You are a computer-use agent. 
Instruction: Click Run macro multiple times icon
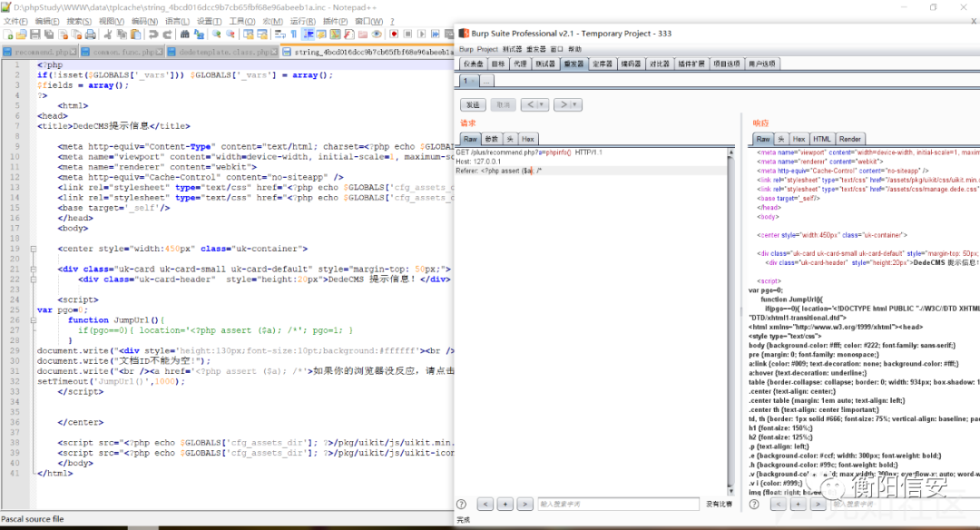[435, 34]
